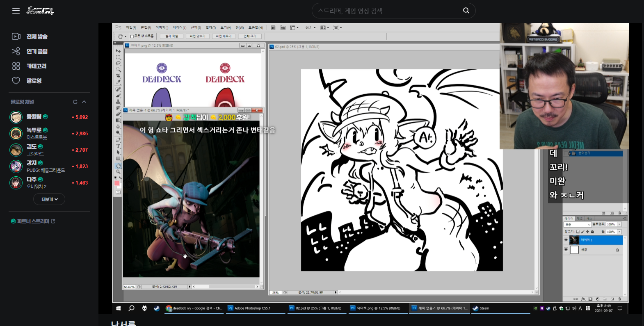Click the Actual Pixels (실제 픽셀) button

tap(171, 36)
